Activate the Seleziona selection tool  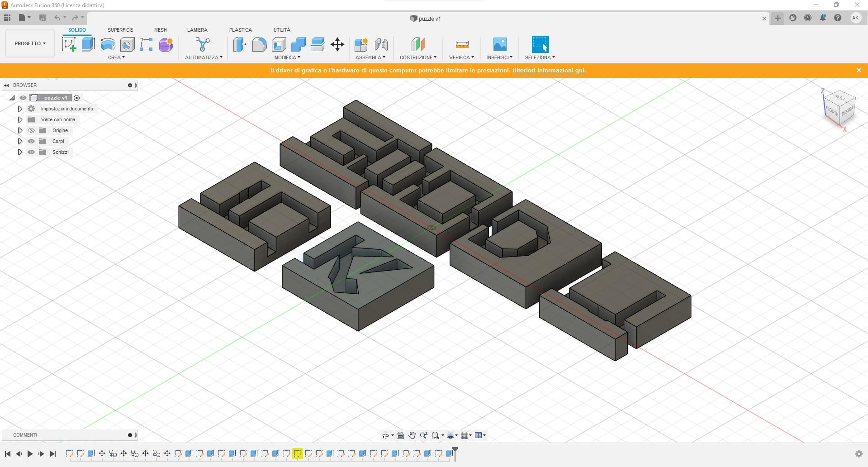pos(540,44)
